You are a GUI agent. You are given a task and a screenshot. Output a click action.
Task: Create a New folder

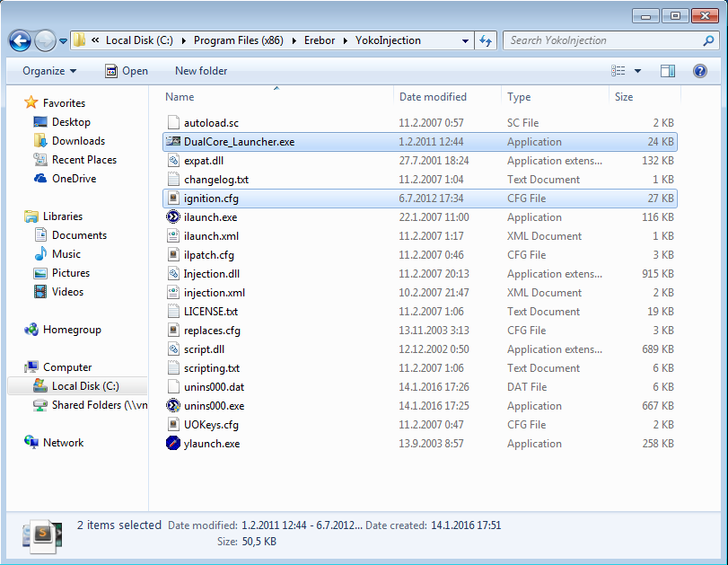pos(201,71)
